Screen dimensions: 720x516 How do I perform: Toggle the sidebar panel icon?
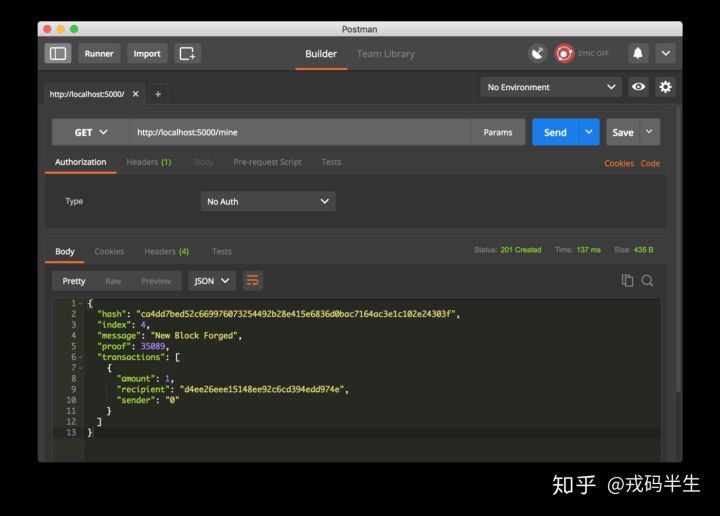(58, 54)
